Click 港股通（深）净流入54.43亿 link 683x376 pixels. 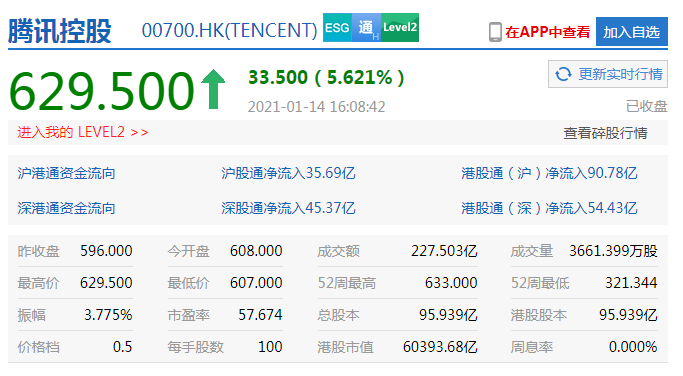point(549,208)
